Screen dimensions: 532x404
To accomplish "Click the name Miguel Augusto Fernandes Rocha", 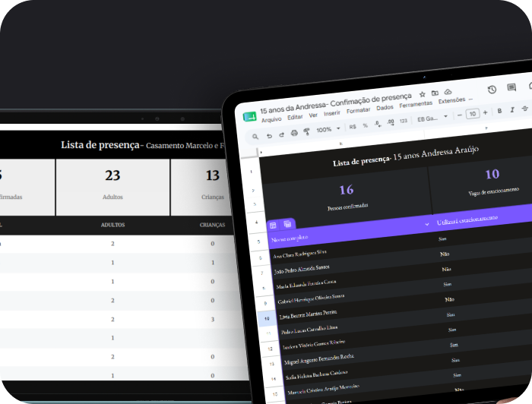I will pyautogui.click(x=319, y=359).
